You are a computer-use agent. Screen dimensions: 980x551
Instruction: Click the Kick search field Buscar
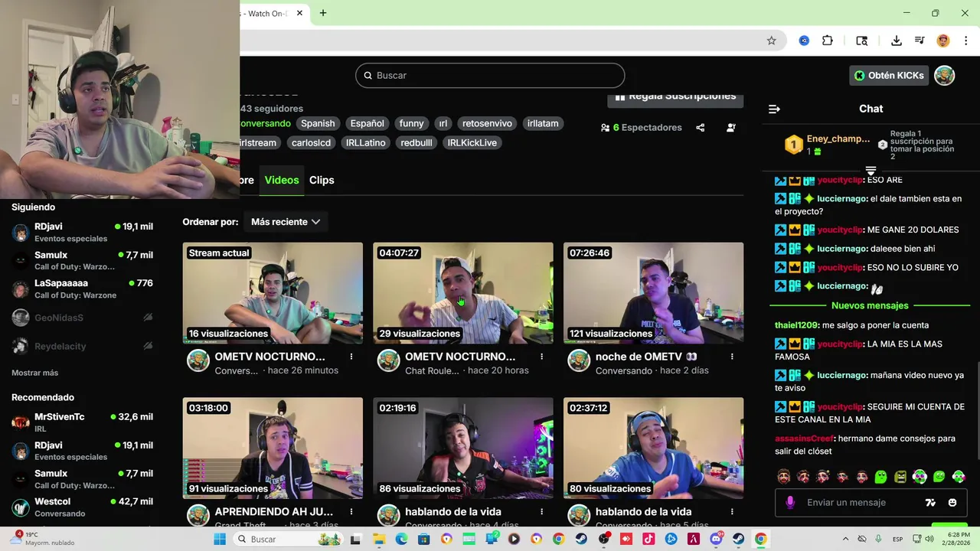point(490,75)
